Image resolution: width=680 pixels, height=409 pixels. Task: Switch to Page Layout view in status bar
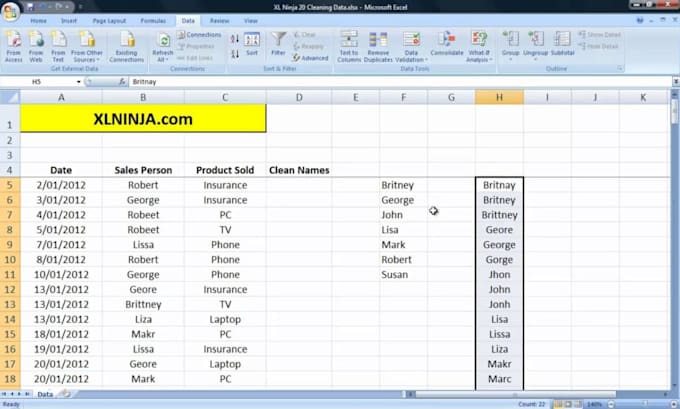[569, 404]
